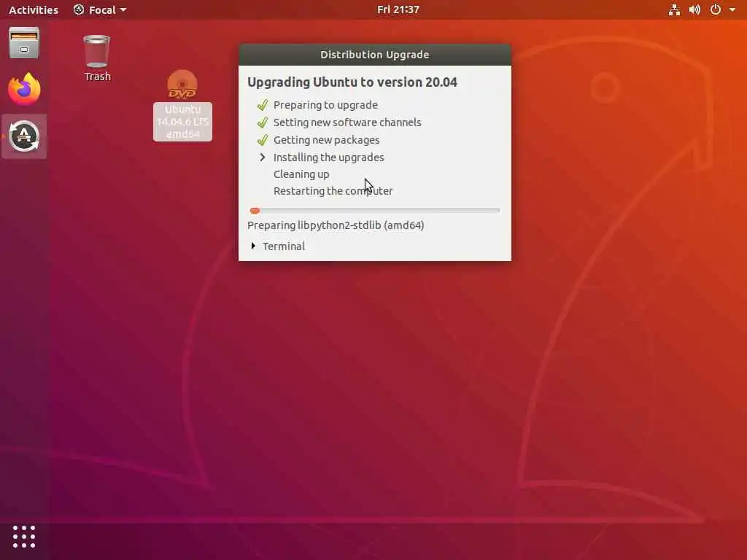Click the Distribution Upgrade title bar

click(375, 55)
